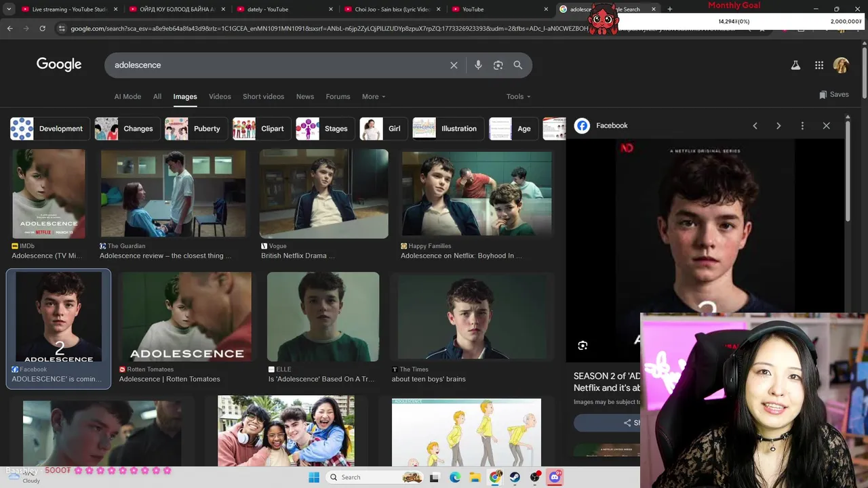This screenshot has height=488, width=868.
Task: Open IMDb Adolescence poster thumbnail
Action: click(x=49, y=194)
